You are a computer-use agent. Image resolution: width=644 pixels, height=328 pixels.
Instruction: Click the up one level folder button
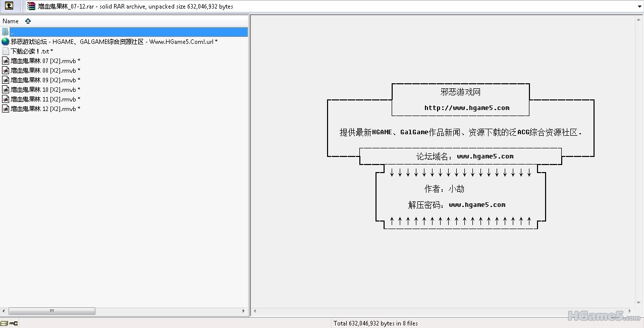point(9,6)
